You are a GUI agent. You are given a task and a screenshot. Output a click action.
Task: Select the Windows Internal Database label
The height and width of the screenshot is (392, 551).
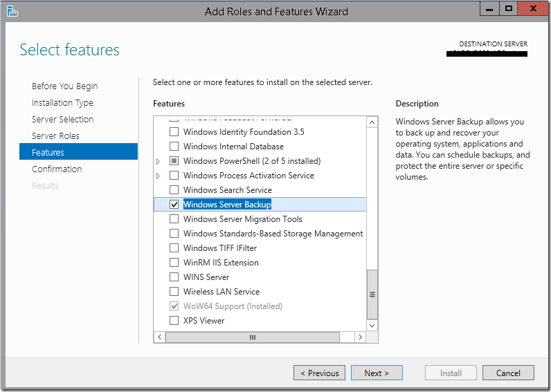click(x=233, y=147)
